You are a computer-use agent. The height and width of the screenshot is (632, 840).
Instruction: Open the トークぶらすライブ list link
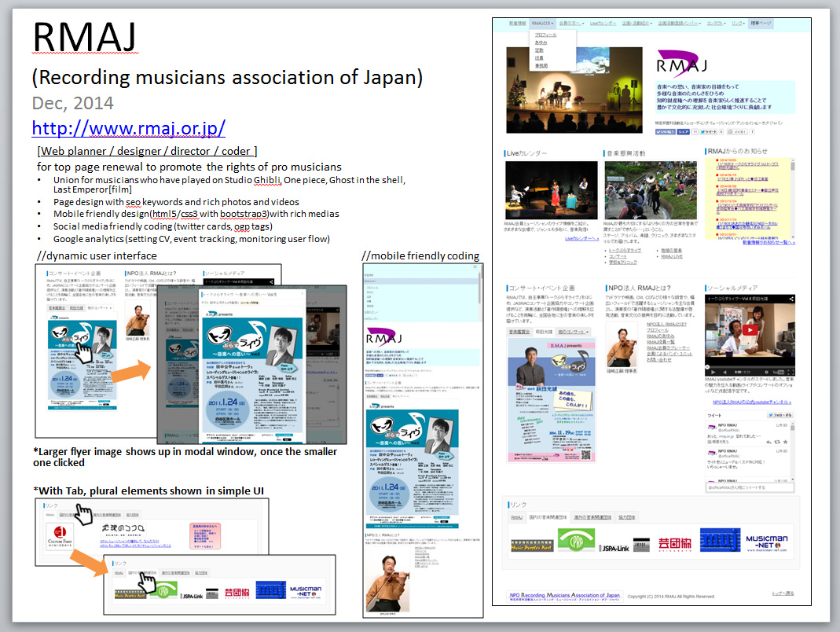[x=625, y=250]
